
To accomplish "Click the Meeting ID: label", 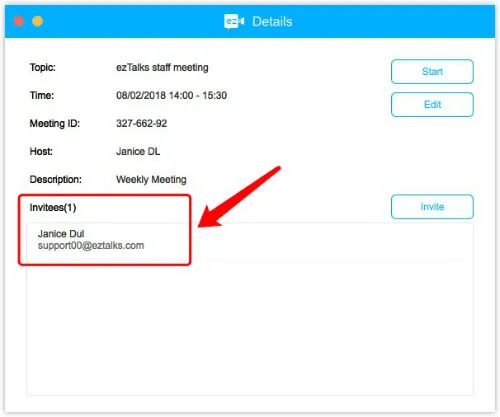I will pyautogui.click(x=55, y=124).
